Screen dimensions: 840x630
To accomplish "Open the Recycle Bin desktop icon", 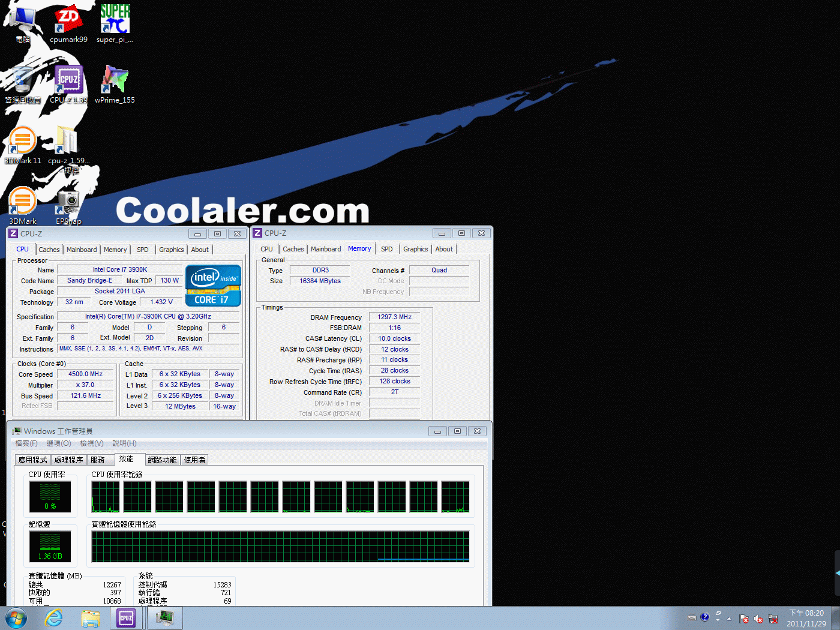I will click(23, 85).
